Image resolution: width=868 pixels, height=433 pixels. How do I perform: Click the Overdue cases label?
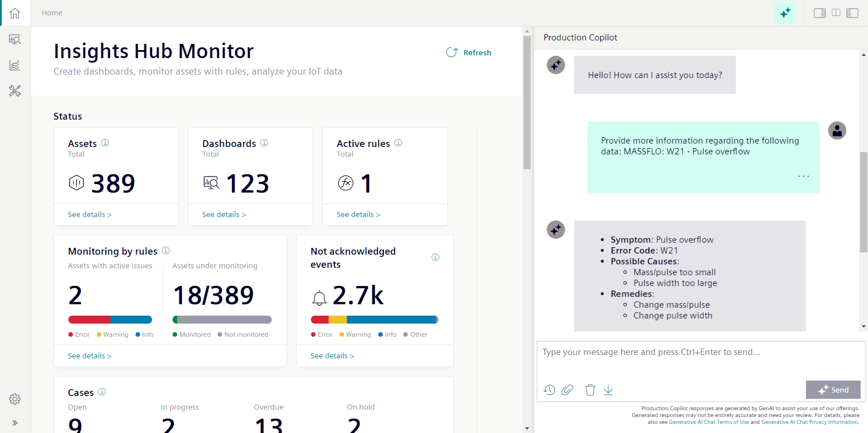click(x=268, y=407)
